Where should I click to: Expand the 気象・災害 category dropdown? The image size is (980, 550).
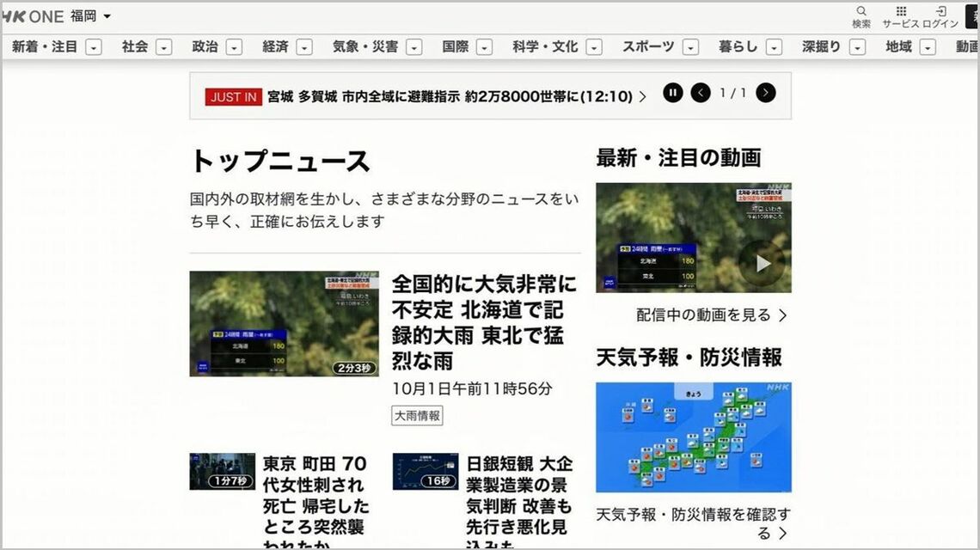(414, 47)
